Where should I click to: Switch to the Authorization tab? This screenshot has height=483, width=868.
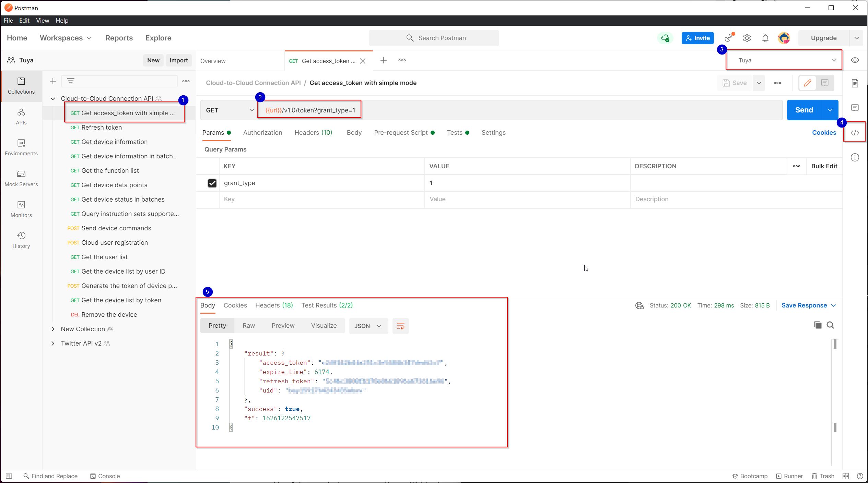tap(262, 133)
